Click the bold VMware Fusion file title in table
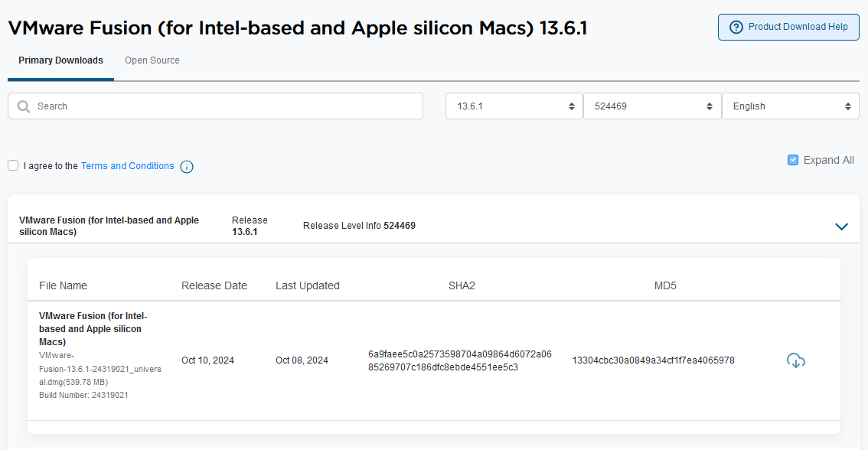 click(93, 329)
